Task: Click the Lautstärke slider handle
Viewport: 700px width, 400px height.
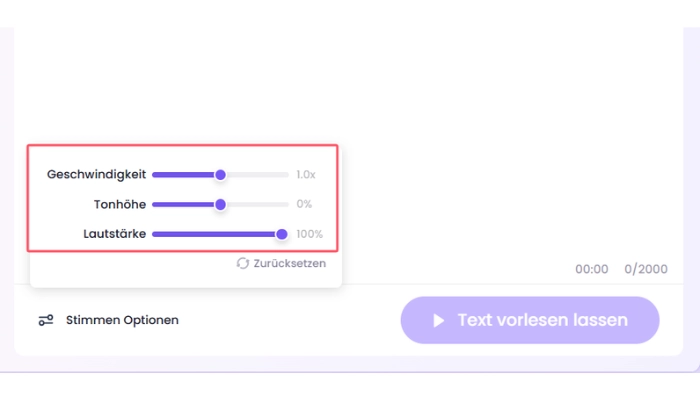Action: pyautogui.click(x=281, y=234)
